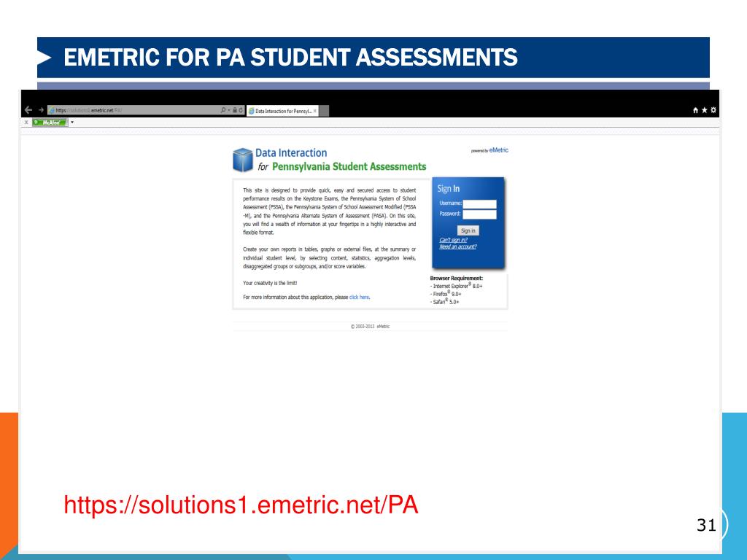
Task: Click the browser back arrow
Action: [28, 110]
